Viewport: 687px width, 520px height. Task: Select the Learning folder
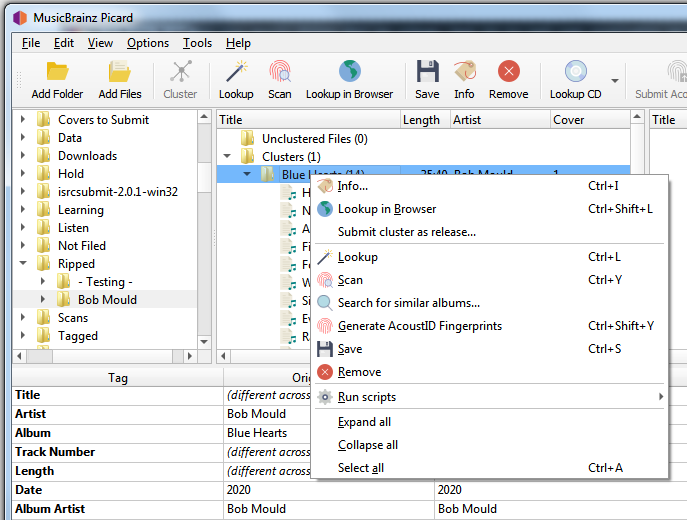pyautogui.click(x=81, y=209)
